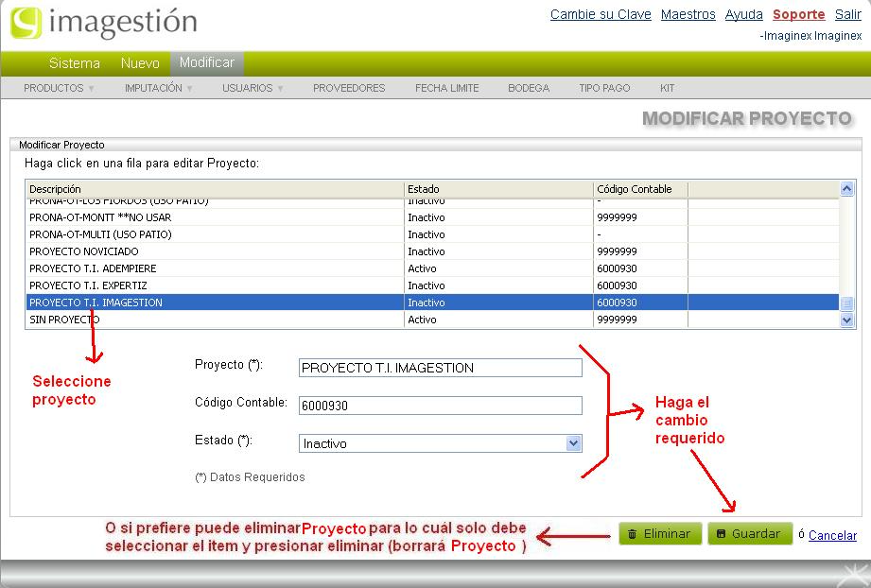
Task: Open the BODEGA menu item
Action: [529, 88]
